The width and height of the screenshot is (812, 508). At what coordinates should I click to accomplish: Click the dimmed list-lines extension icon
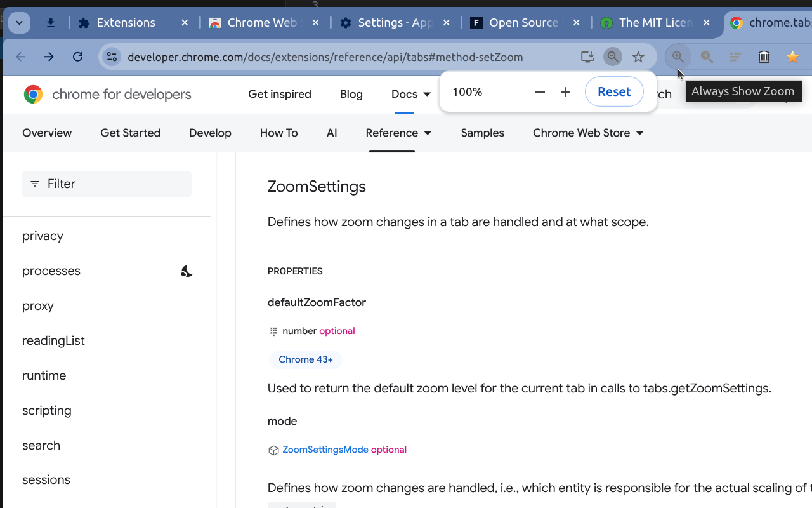(735, 57)
